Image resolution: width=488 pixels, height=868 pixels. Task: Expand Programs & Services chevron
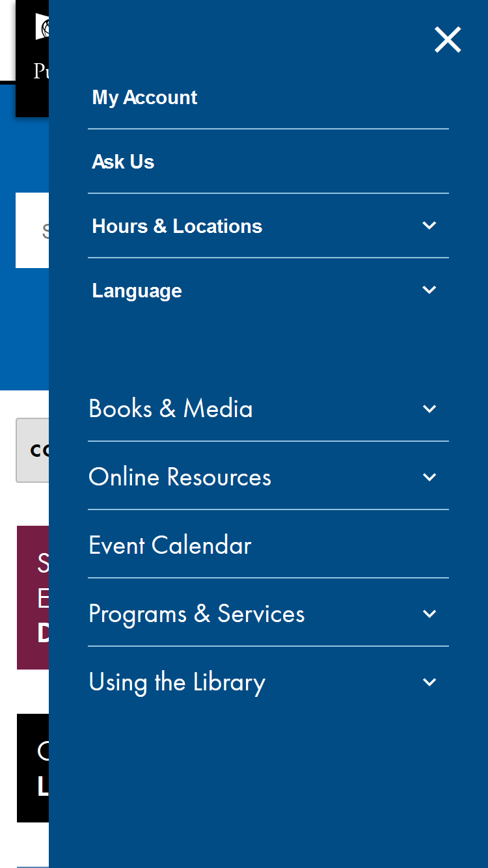click(x=429, y=614)
